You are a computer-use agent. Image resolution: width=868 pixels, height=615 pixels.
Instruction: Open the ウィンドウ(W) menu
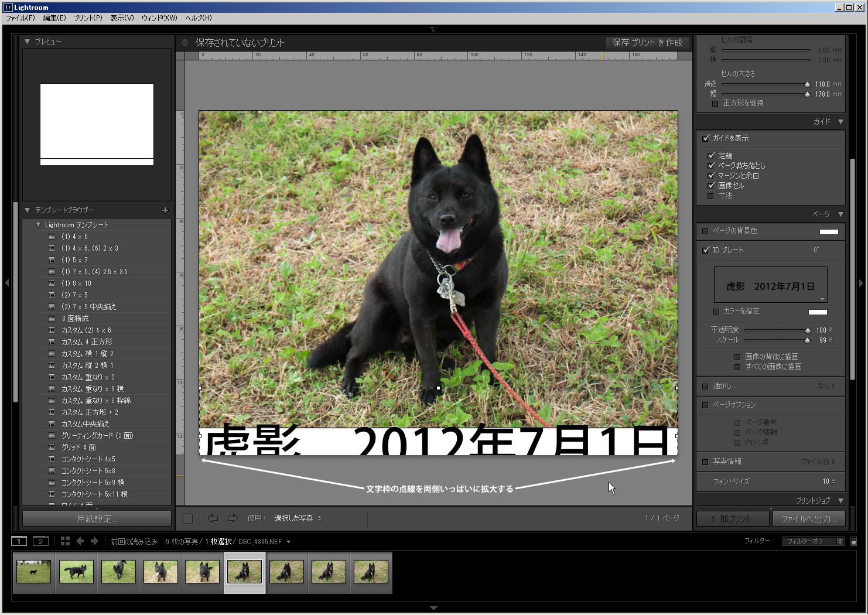point(159,18)
